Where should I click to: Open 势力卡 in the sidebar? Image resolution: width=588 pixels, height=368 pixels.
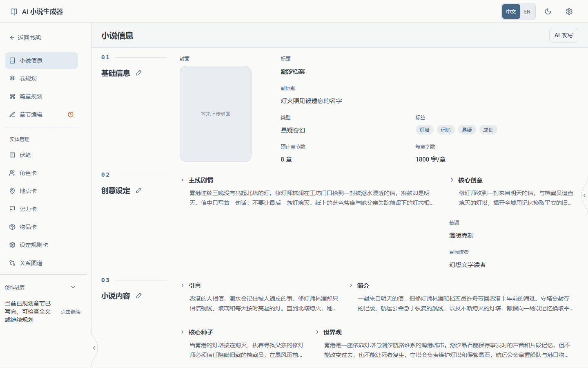click(41, 209)
